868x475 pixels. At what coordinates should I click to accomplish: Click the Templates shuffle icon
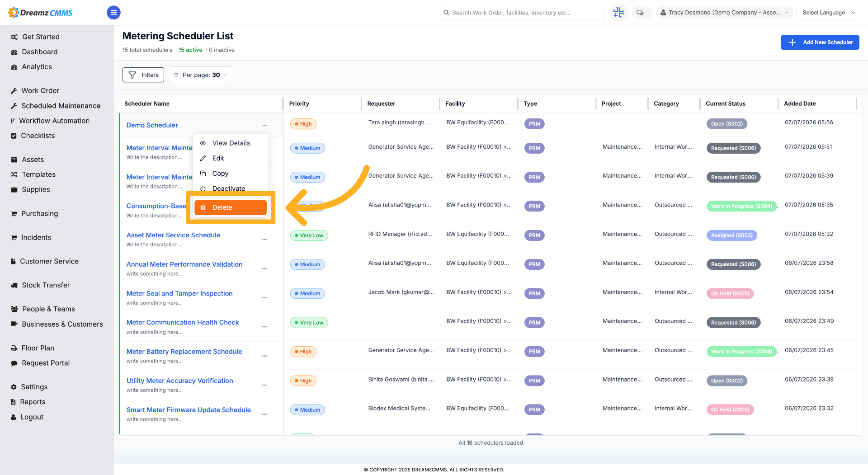click(14, 175)
